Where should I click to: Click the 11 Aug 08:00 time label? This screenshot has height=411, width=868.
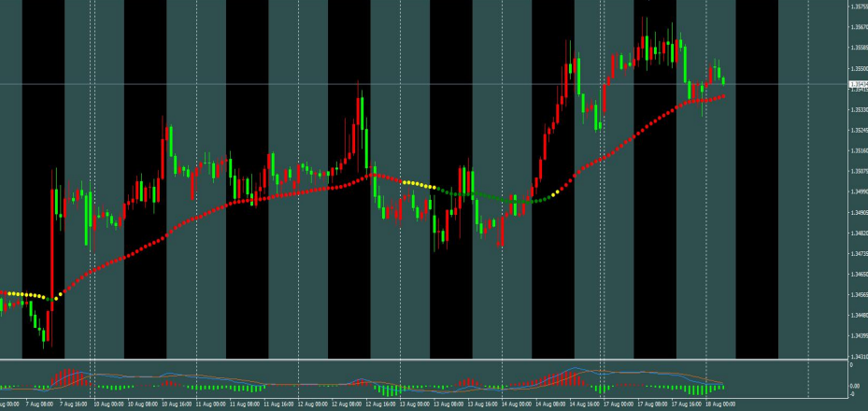245,404
